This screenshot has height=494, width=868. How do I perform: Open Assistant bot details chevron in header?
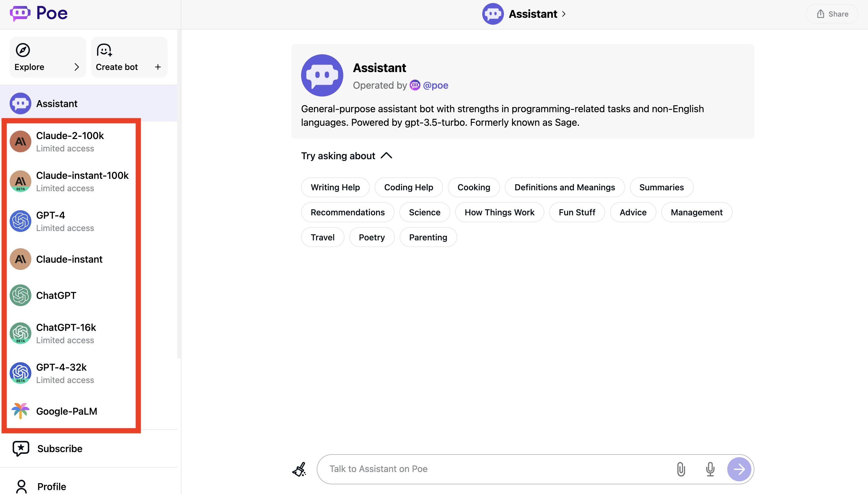564,14
